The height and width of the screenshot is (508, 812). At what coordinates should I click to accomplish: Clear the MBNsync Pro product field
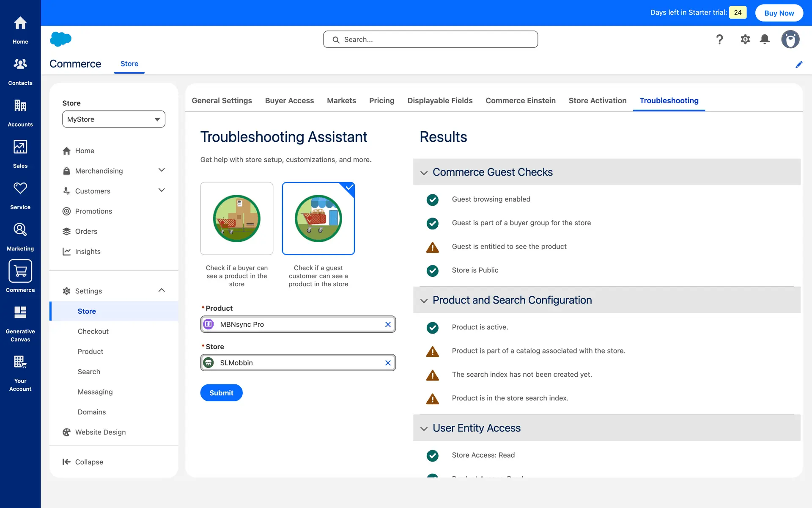point(387,324)
